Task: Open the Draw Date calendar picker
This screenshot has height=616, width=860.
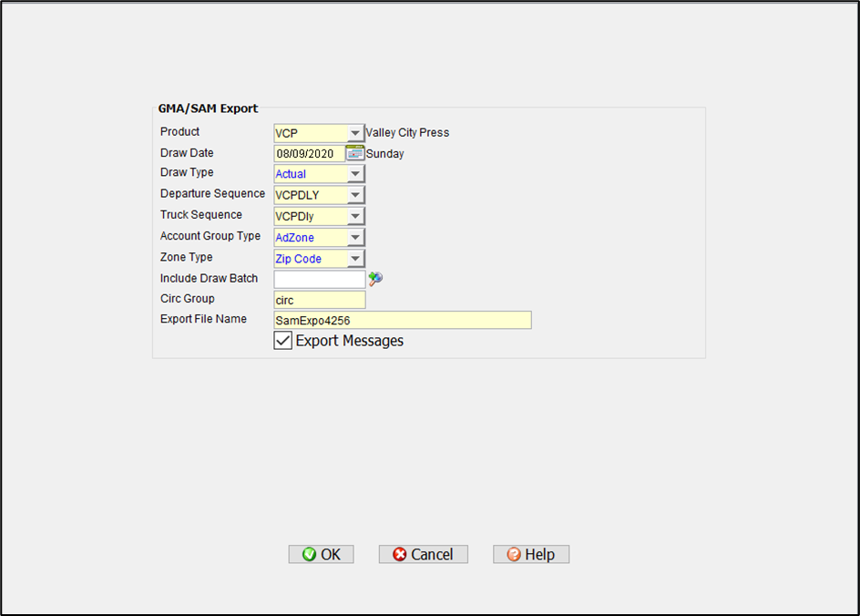Action: tap(355, 153)
